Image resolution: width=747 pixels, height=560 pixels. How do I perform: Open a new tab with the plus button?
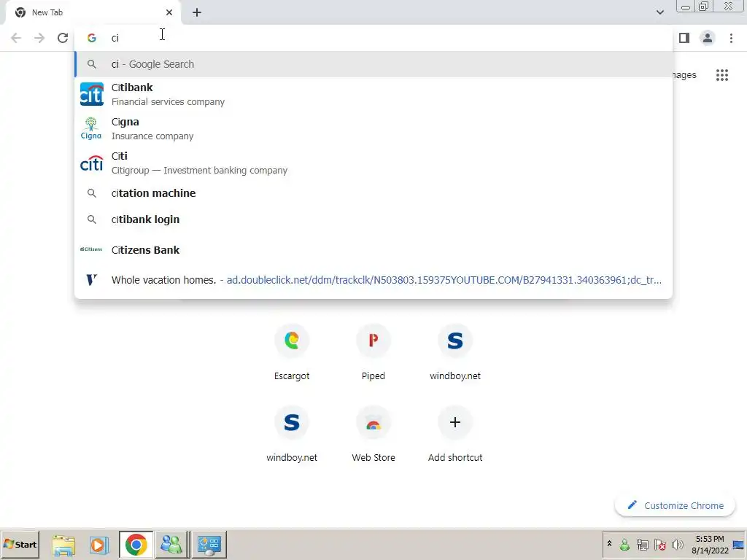197,12
